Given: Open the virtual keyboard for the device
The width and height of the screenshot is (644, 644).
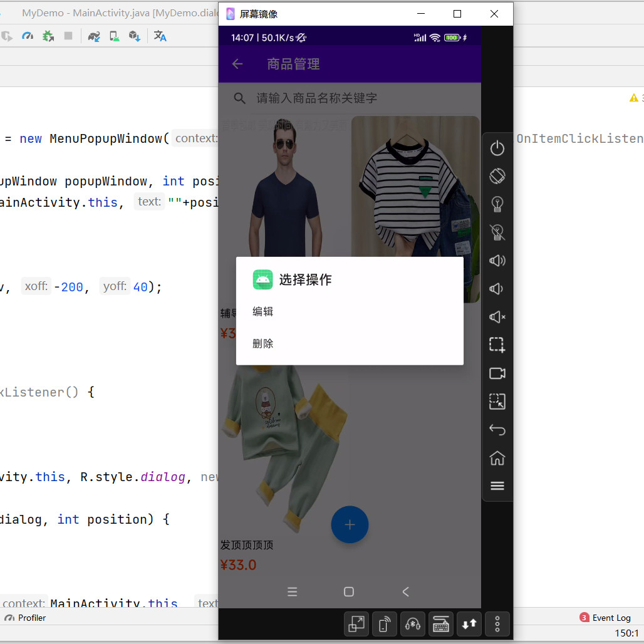Looking at the screenshot, I should (x=440, y=624).
